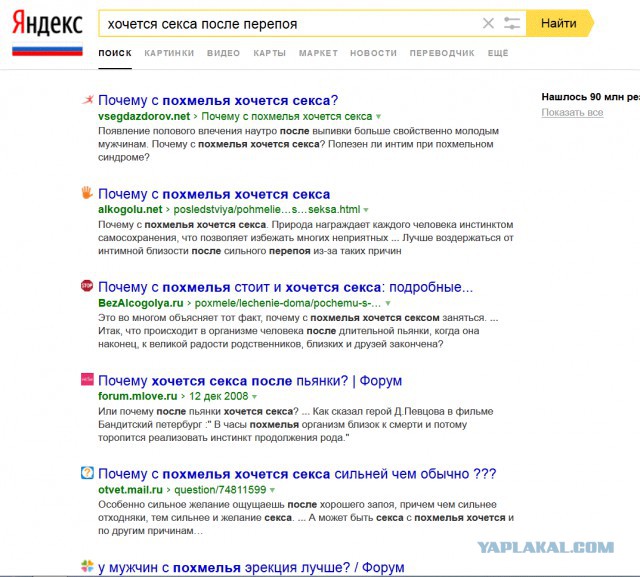Open result 'Почему хочется секса после пьянки? | Форум'
Image resolution: width=640 pixels, height=577 pixels.
(250, 381)
